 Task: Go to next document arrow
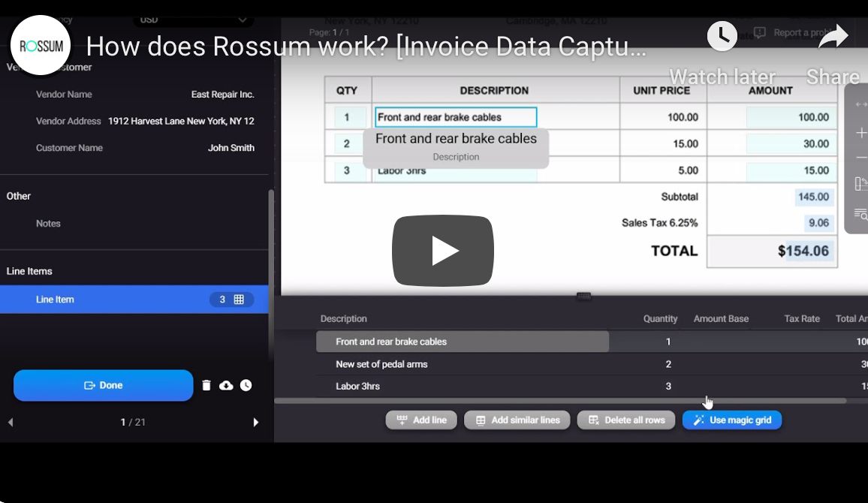tap(255, 423)
